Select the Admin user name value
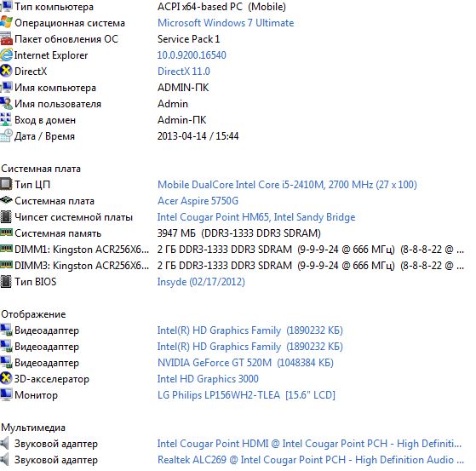The image size is (476, 471). pos(173,104)
